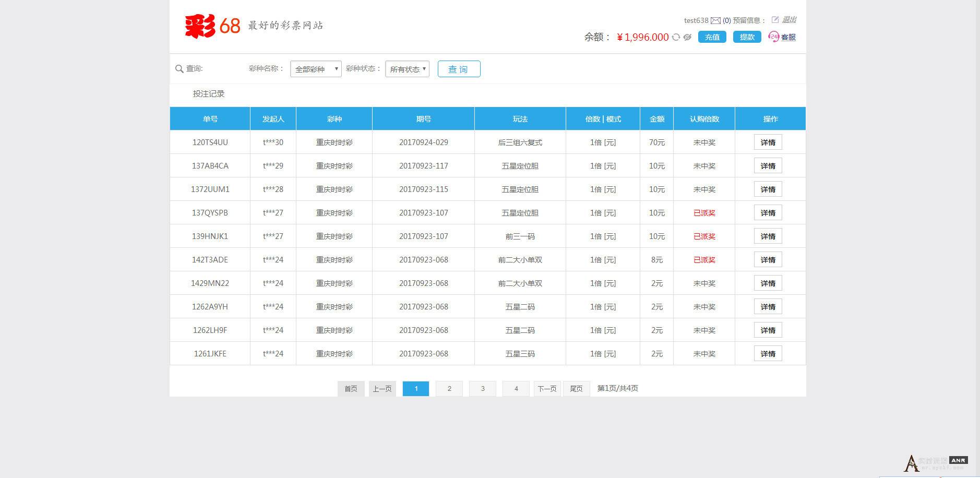Click 已派奖 status for order 142T3ADE
Image resolution: width=980 pixels, height=478 pixels.
pos(704,260)
